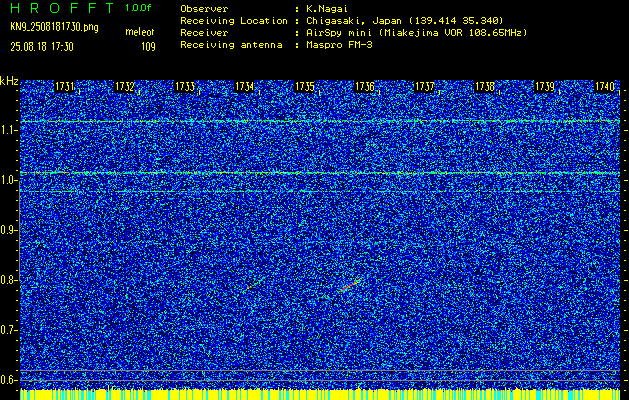Click the faint meteor echo near 1734
Viewport: 629px width, 400px height.
pyautogui.click(x=251, y=286)
